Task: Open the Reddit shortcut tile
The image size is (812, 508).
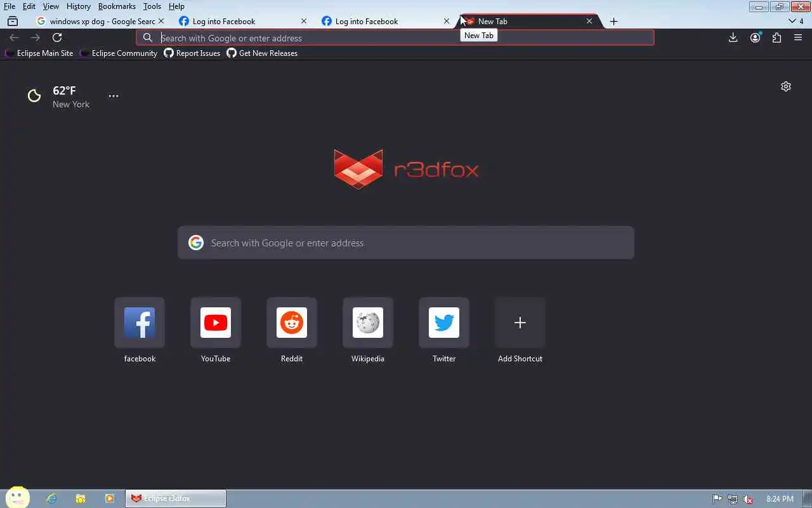Action: pos(292,323)
